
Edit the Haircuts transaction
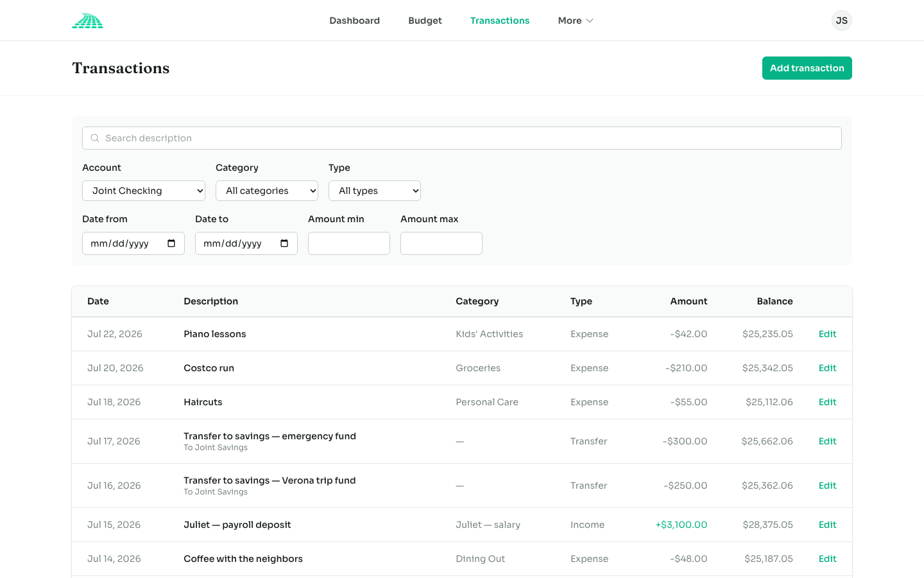pos(827,402)
